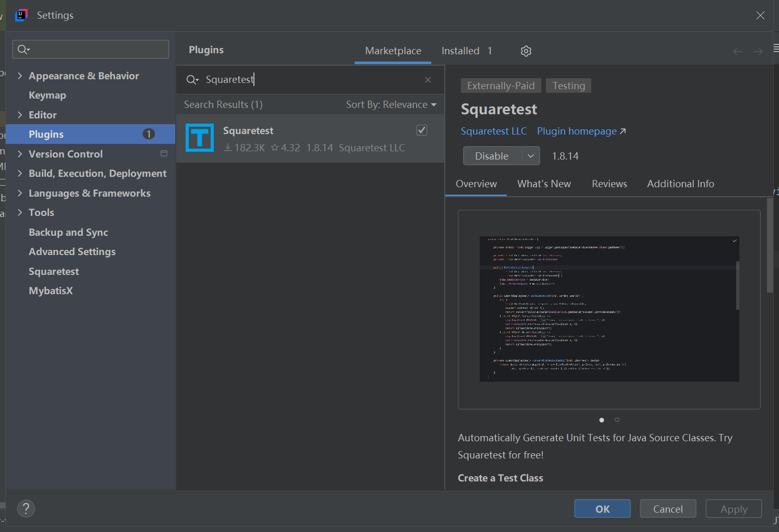Image resolution: width=779 pixels, height=532 pixels.
Task: Click the settings back navigation arrow
Action: click(737, 52)
